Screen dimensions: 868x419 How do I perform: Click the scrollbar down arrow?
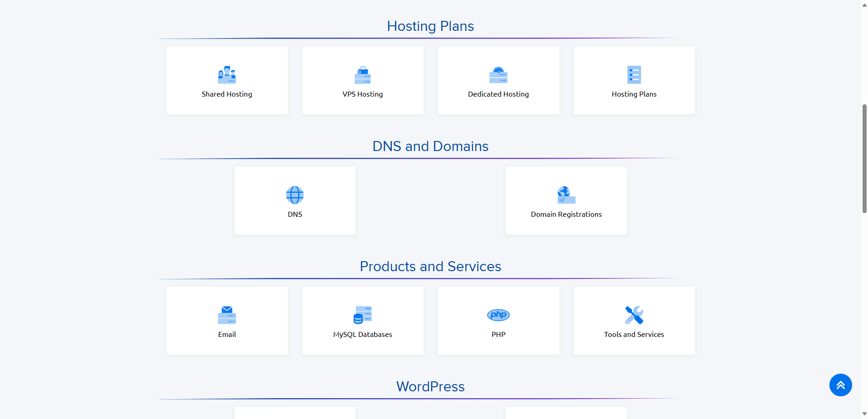pos(864,414)
